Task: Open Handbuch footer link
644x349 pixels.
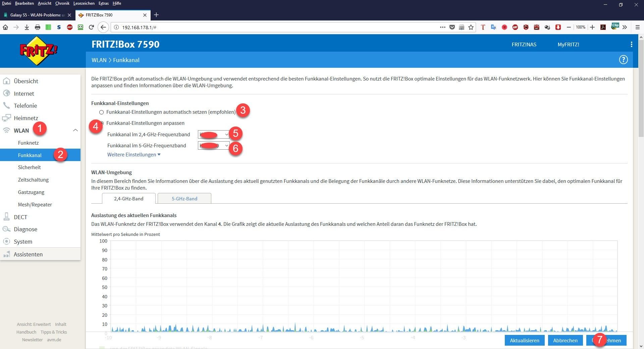Action: coord(26,332)
